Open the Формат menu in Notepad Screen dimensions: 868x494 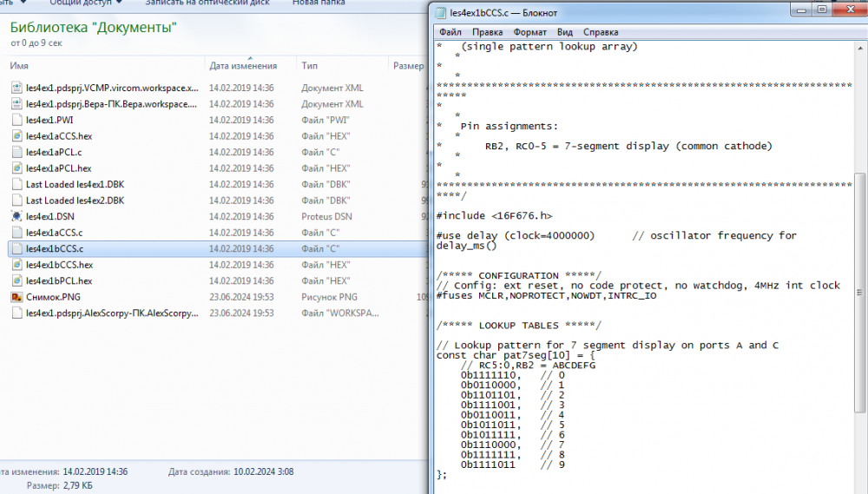(x=529, y=32)
